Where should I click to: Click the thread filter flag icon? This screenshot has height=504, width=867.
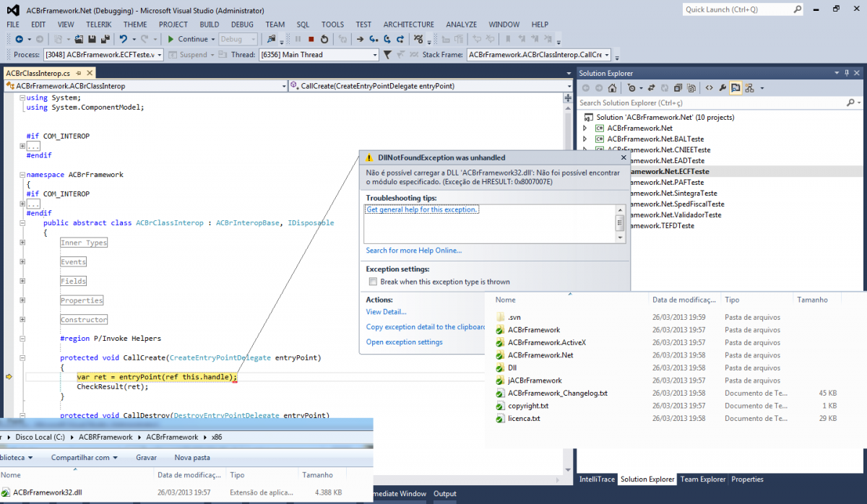click(x=387, y=55)
